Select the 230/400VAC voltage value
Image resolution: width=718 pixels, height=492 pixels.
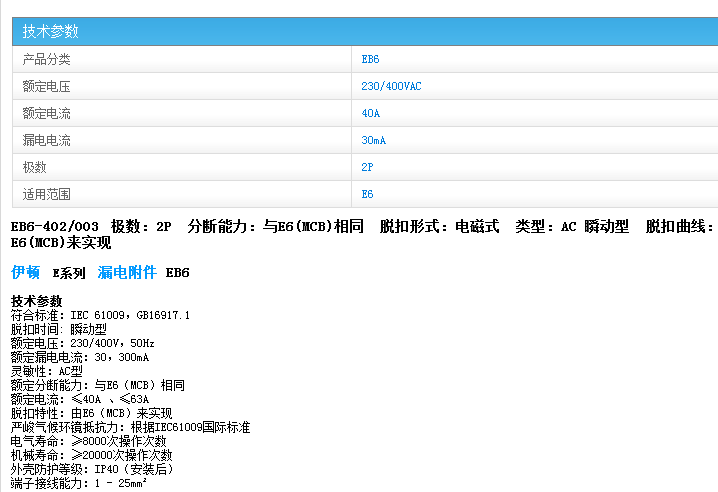391,86
